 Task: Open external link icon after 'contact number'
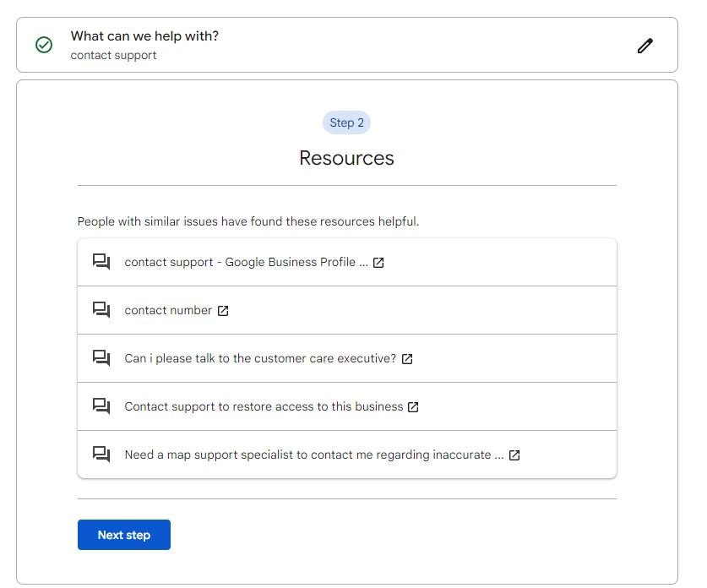click(x=223, y=311)
